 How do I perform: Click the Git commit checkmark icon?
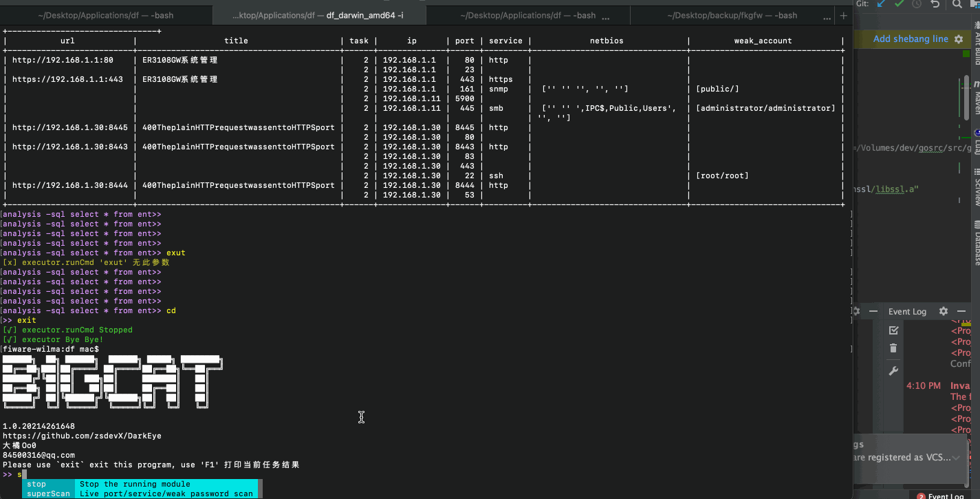900,4
